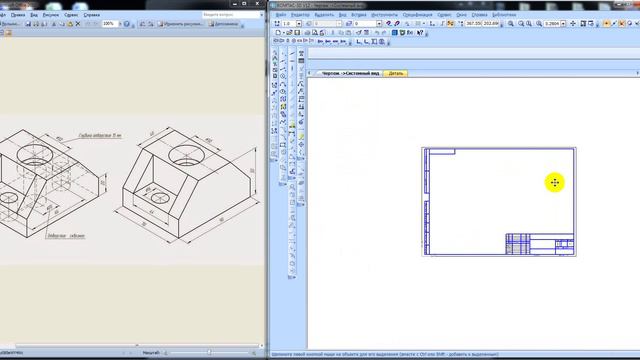The height and width of the screenshot is (360, 640).
Task: Open the Выделить menu in KOMPAS
Action: click(324, 15)
